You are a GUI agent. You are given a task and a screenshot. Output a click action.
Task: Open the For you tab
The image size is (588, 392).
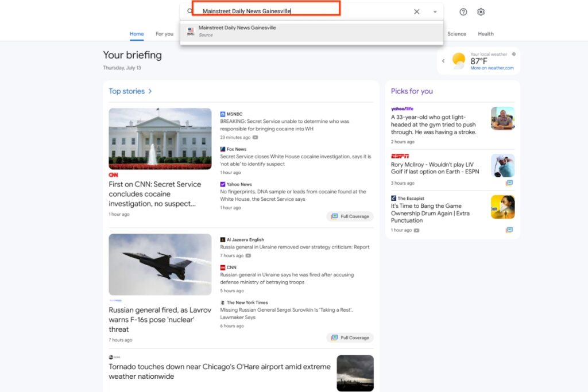(164, 34)
